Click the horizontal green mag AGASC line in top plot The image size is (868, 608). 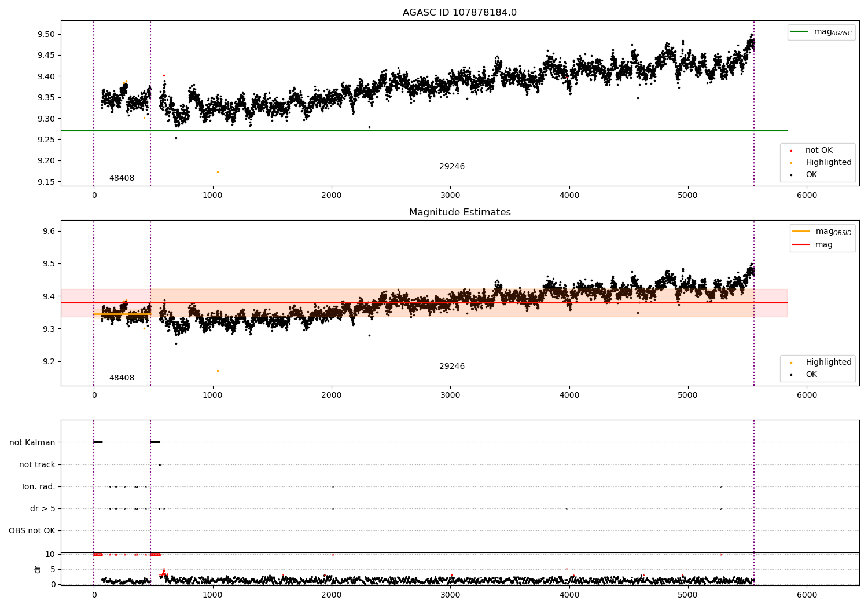click(x=424, y=131)
